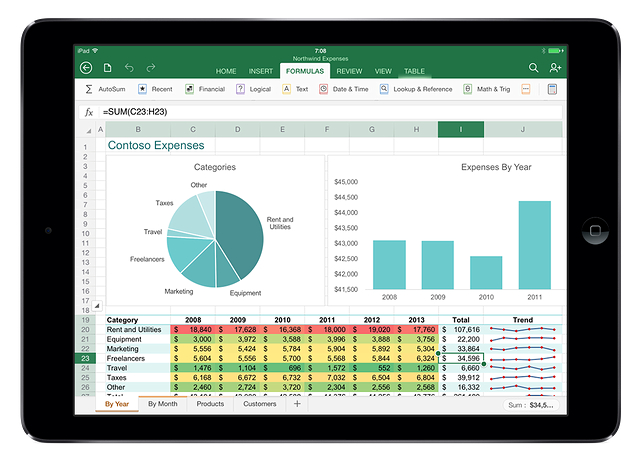Screen dimensions: 640x461
Task: Click the fx function icon
Action: [x=89, y=112]
